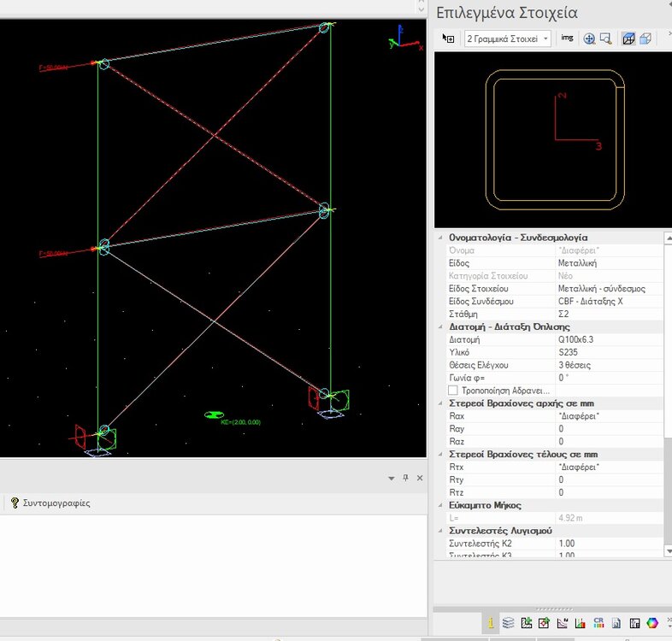Open the rainbow color hexagon icon
This screenshot has height=641, width=672.
point(653,623)
